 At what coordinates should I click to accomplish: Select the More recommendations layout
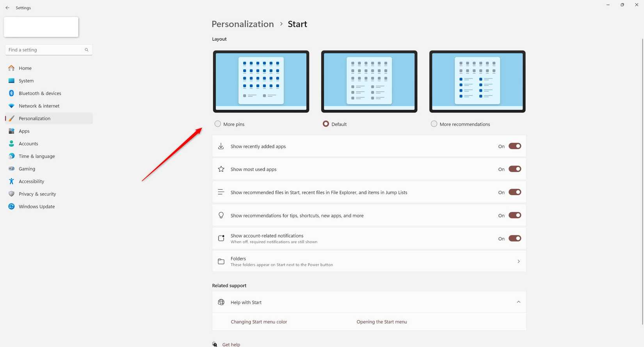[x=434, y=123]
